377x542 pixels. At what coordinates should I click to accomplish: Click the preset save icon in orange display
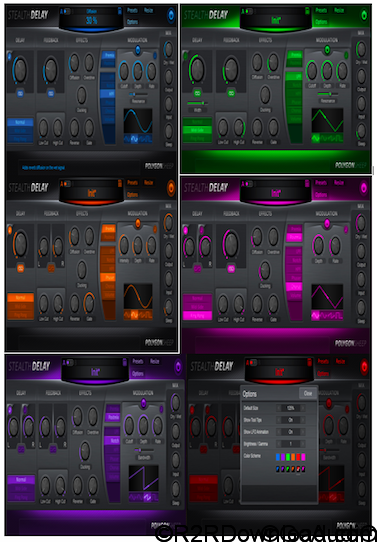coord(120,183)
